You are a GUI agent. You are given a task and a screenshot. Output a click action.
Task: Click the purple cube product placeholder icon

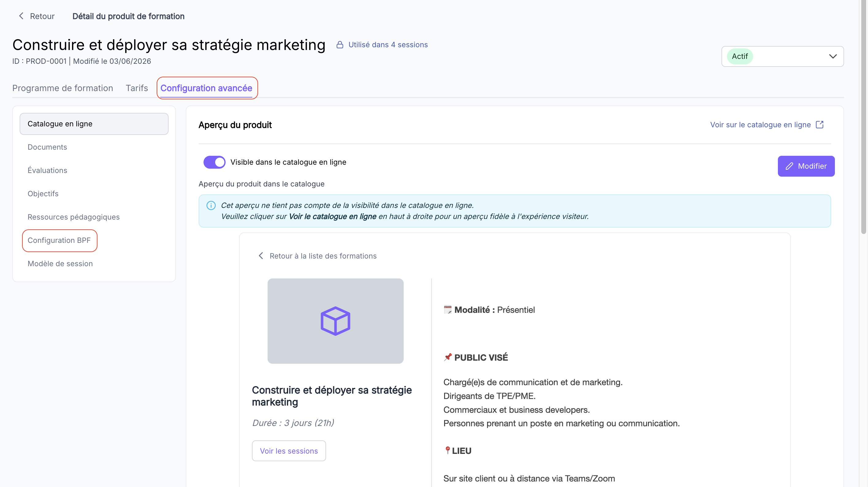335,321
